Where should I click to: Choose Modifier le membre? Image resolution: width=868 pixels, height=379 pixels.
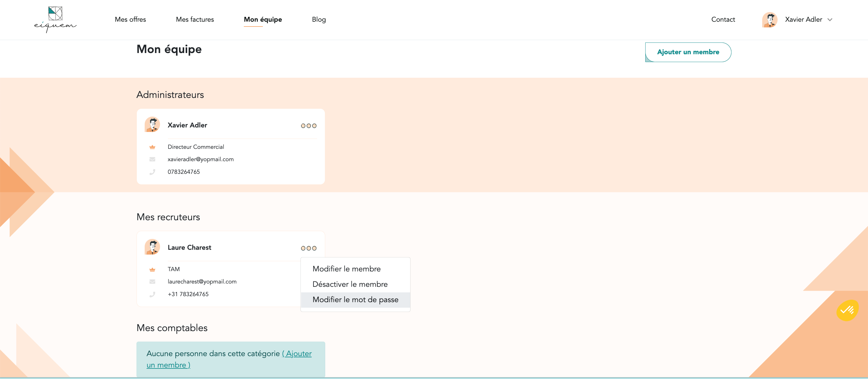coord(356,269)
